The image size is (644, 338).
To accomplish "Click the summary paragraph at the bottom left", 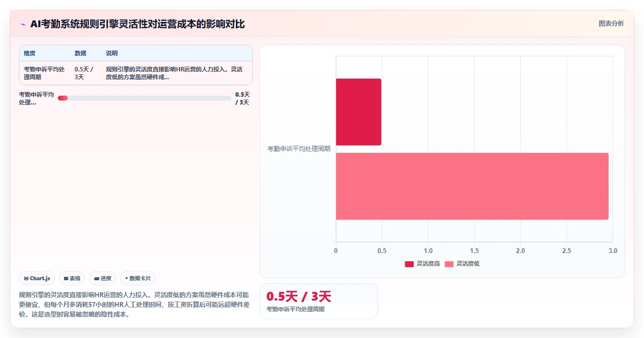I will 134,304.
